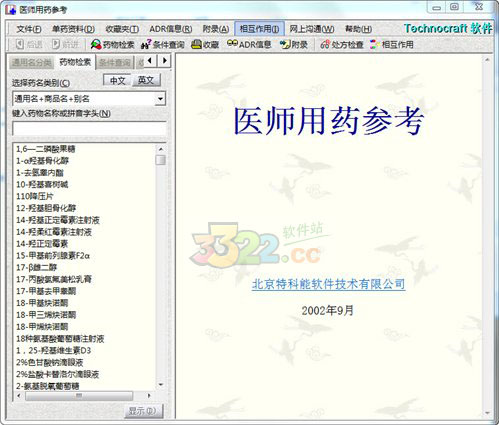
Task: Switch to the 通用名分类 tab
Action: pos(32,63)
